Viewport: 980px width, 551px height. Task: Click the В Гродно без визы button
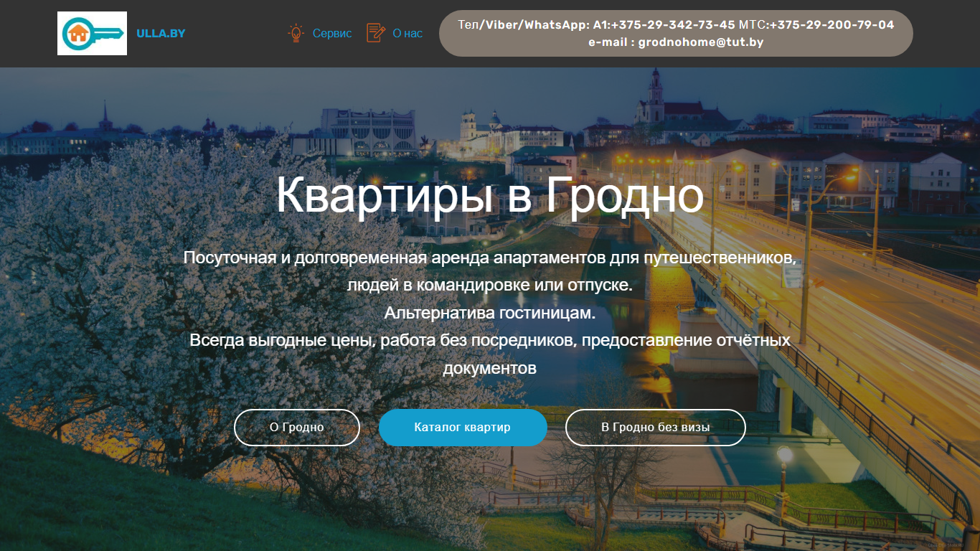656,428
